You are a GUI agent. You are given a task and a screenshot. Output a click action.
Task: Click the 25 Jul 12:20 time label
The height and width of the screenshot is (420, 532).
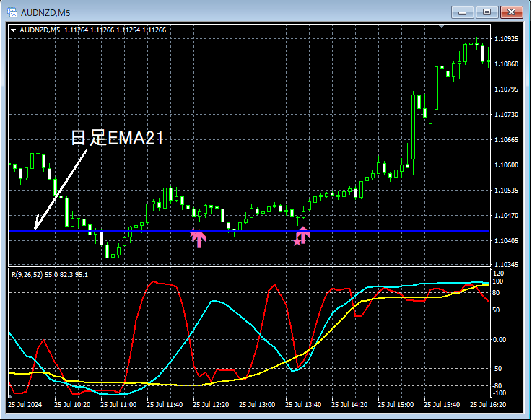pyautogui.click(x=211, y=404)
